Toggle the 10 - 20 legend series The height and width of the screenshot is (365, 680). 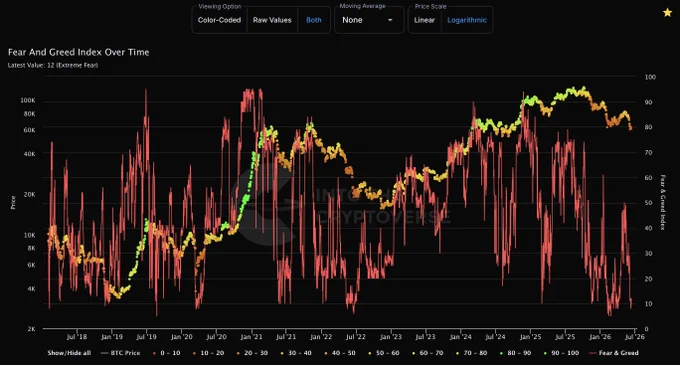209,353
